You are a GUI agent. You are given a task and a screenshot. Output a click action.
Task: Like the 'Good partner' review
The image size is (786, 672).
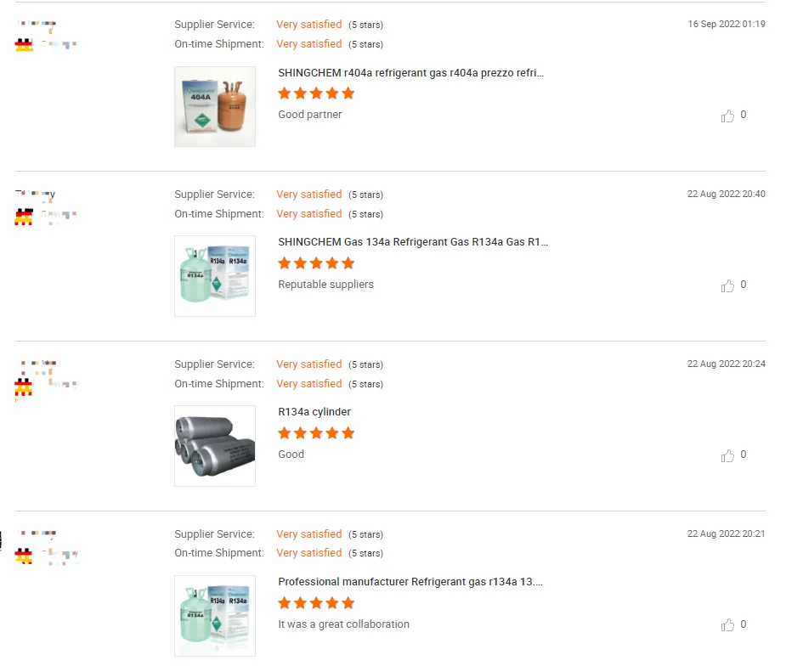point(728,116)
